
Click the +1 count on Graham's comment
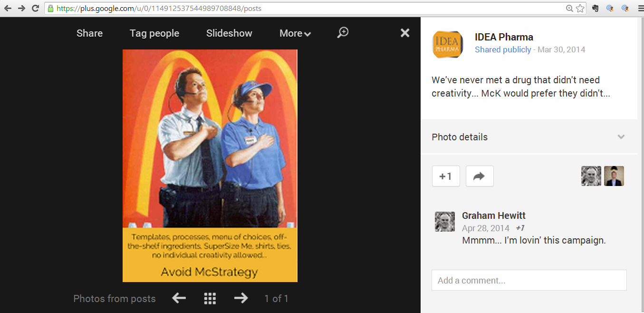tap(520, 228)
